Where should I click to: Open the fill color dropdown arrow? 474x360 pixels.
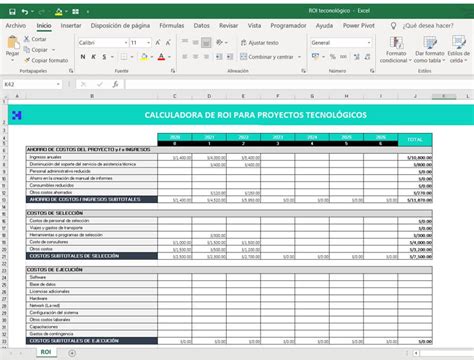coord(152,57)
